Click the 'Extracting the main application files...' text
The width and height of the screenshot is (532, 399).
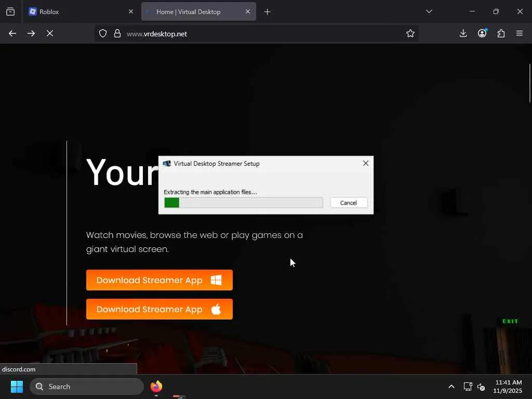210,192
